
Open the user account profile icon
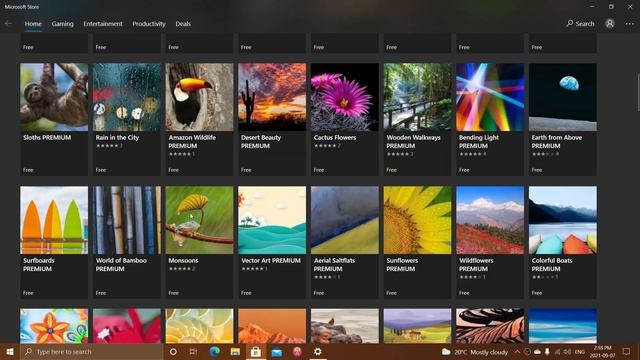tap(610, 24)
